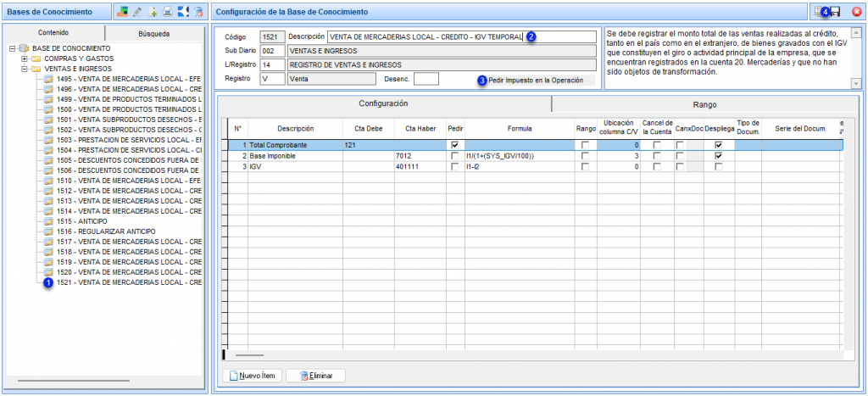868x396 pixels.
Task: Toggle Despliega checkbox for IGV row
Action: [x=719, y=166]
